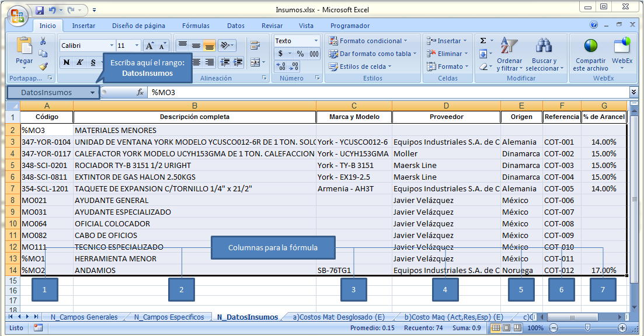Open Buscar y seleccionar binoculars

click(544, 54)
